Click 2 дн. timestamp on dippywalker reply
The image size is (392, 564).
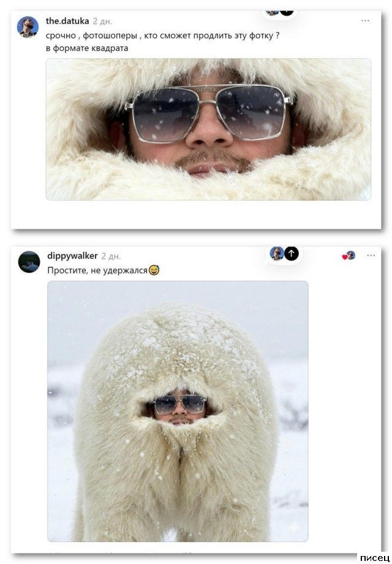pos(111,256)
